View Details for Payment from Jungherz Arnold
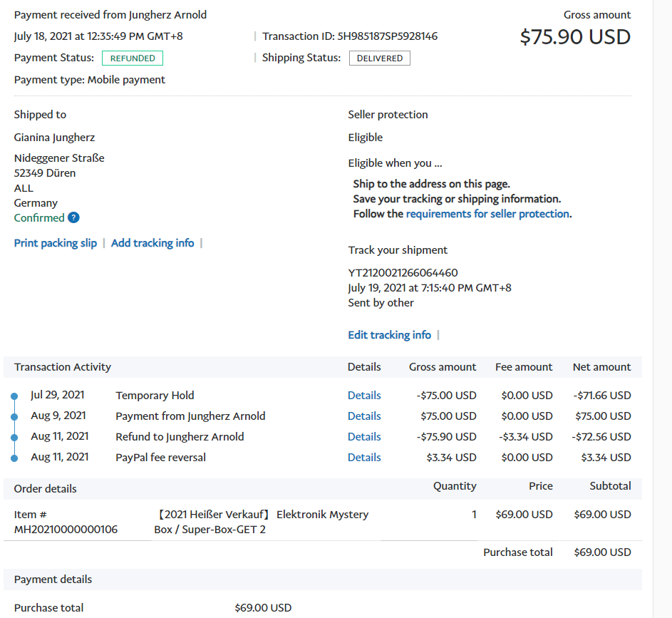The width and height of the screenshot is (672, 618). click(364, 416)
